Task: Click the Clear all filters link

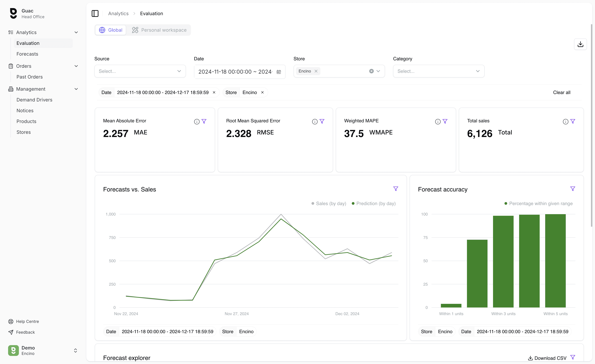Action: pos(562,92)
